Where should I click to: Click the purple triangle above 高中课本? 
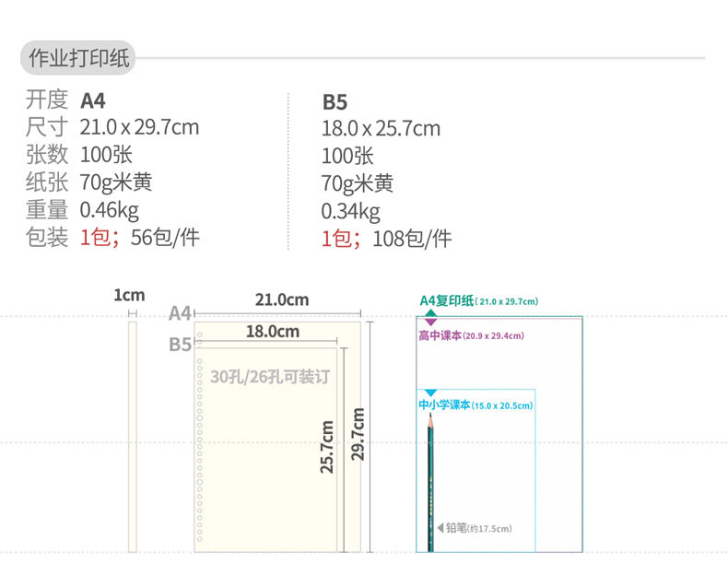pos(430,323)
